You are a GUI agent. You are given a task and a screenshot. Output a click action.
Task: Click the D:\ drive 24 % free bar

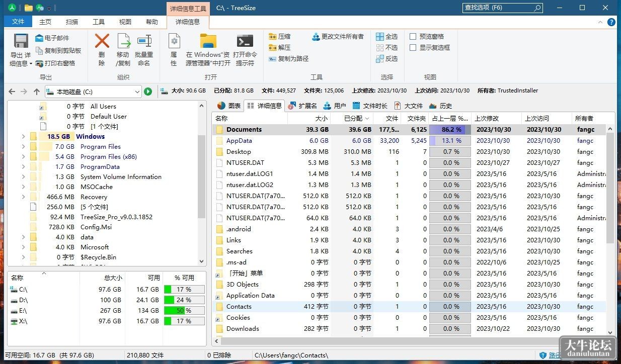184,300
